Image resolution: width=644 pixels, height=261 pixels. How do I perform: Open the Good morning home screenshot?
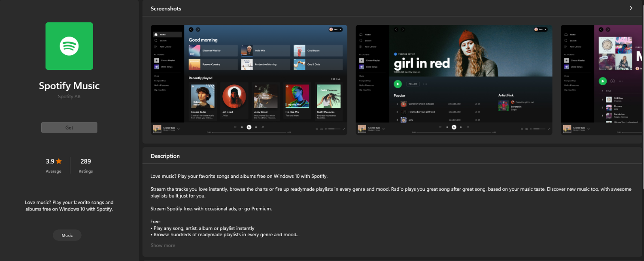[x=249, y=80]
